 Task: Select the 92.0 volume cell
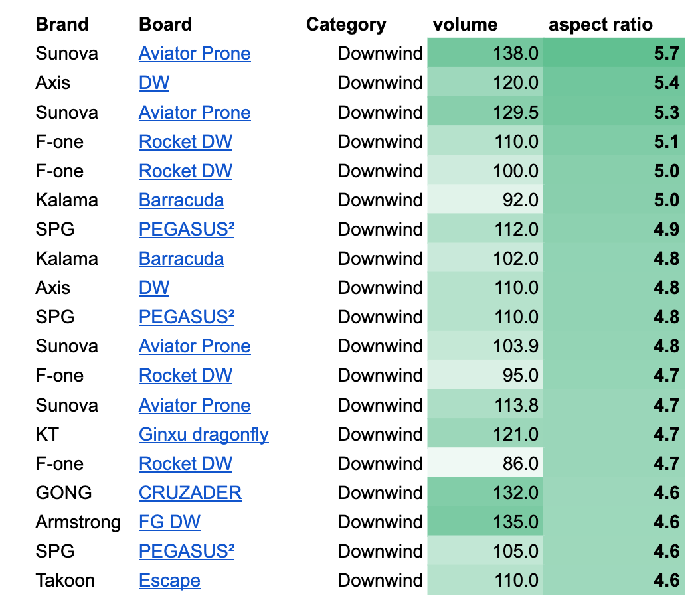[x=485, y=199]
